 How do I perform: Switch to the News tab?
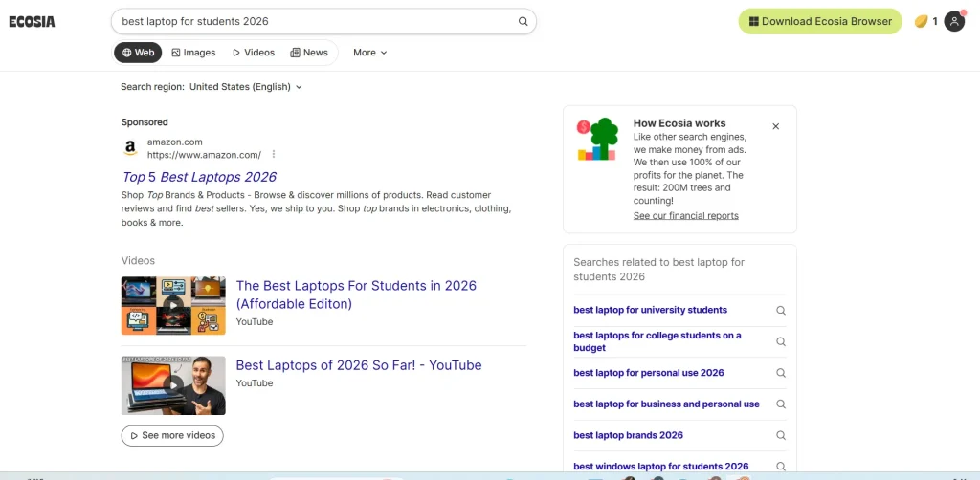point(309,53)
